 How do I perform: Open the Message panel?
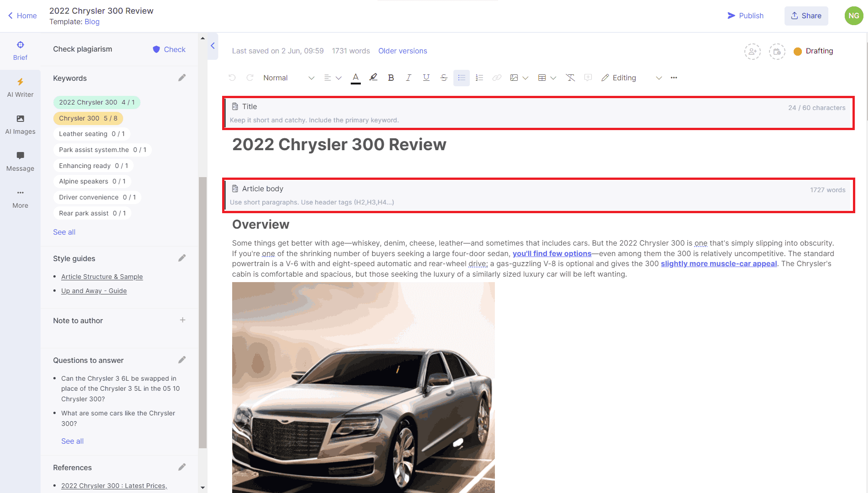click(x=20, y=162)
